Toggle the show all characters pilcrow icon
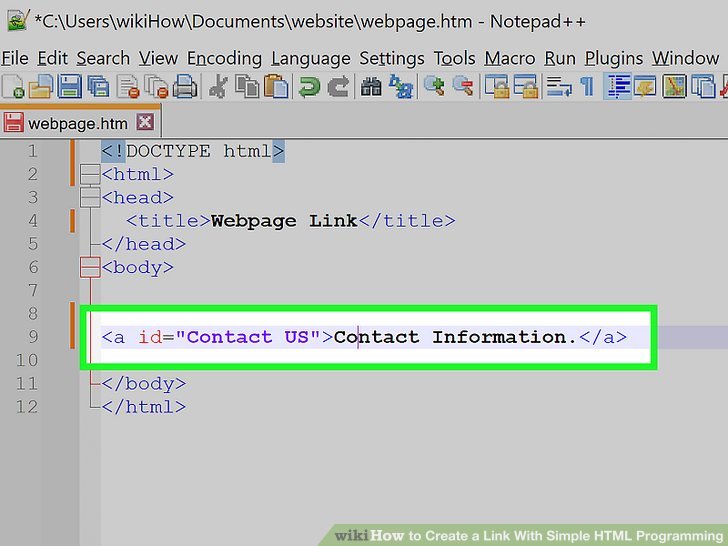This screenshot has width=728, height=546. [x=587, y=87]
